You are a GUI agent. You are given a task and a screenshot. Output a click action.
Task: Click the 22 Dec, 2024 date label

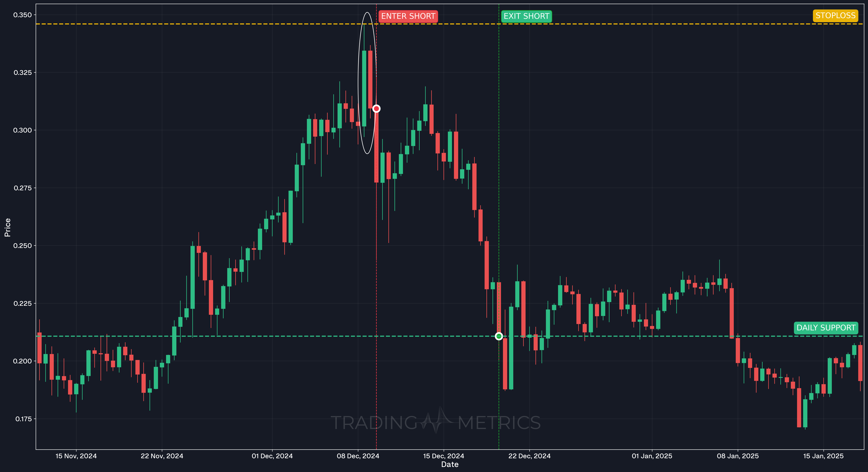(529, 456)
